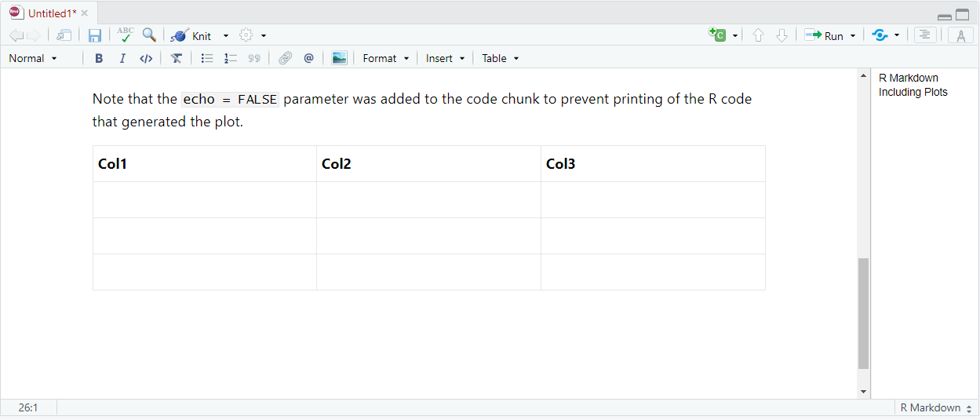The width and height of the screenshot is (980, 420).
Task: Clear formatting of selected text
Action: tap(177, 58)
